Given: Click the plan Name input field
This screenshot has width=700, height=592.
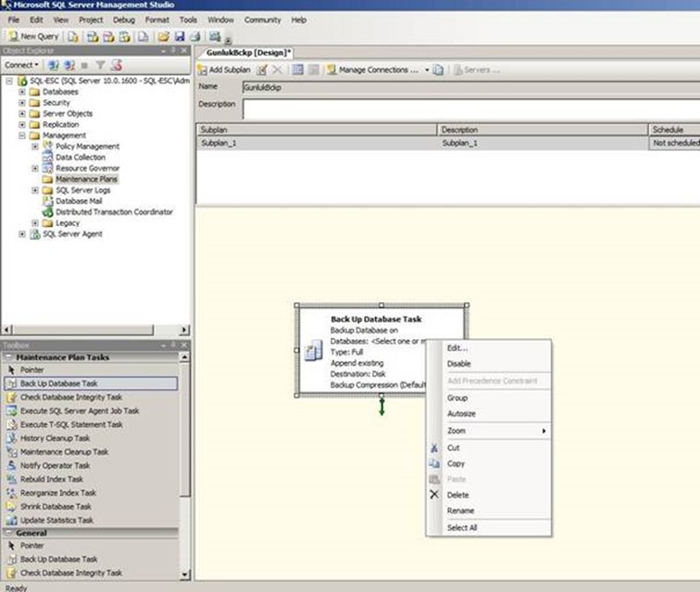Looking at the screenshot, I should tap(471, 87).
